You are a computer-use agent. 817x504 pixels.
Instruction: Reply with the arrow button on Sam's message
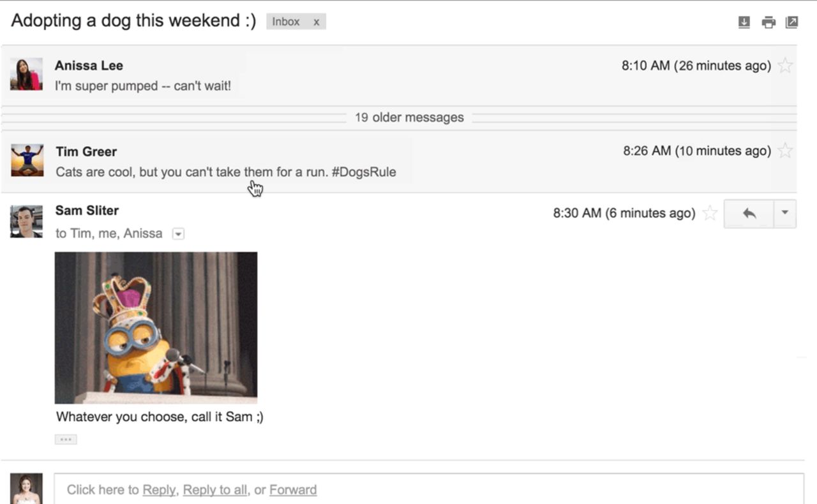pos(749,214)
